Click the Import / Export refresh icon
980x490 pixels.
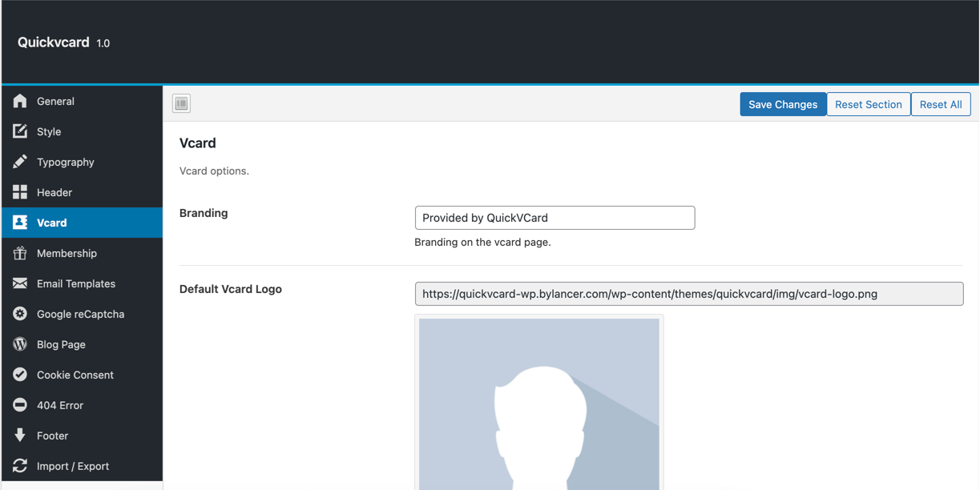pos(20,466)
